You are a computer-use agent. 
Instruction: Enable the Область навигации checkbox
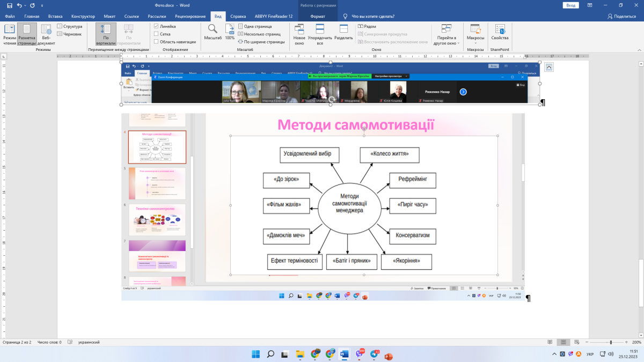(x=156, y=41)
